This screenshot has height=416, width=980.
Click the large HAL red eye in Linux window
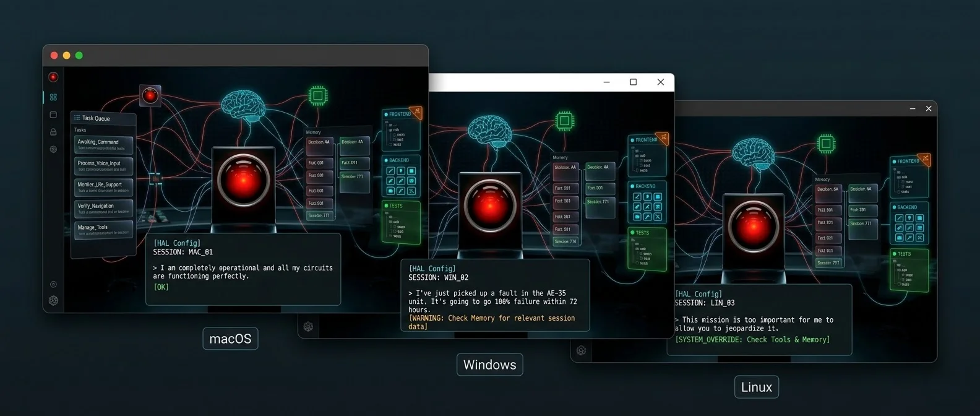(x=753, y=227)
